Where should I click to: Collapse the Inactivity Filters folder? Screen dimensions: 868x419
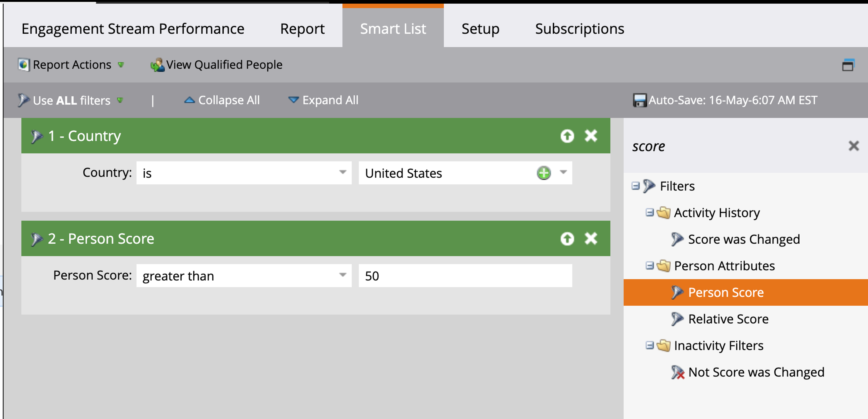coord(649,345)
